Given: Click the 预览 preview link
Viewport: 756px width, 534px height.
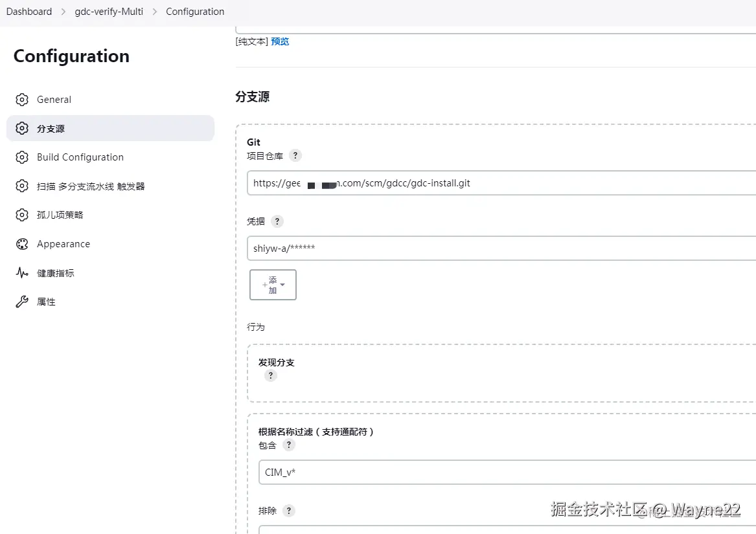Looking at the screenshot, I should [x=280, y=41].
